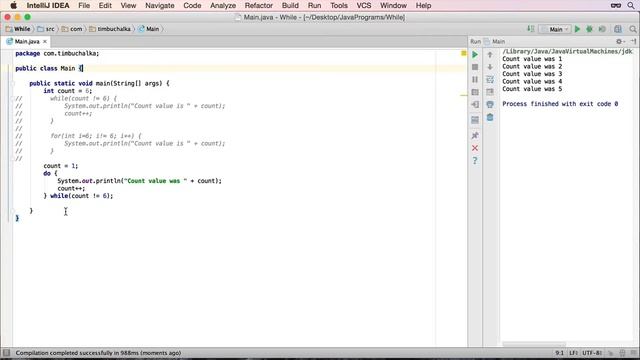
Task: Go down the stack trace arrow
Action: click(490, 67)
